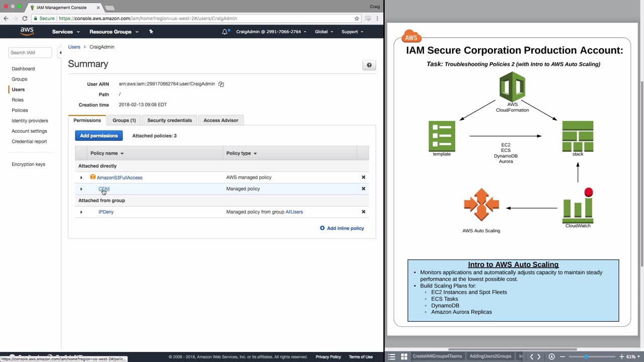The image size is (644, 362).
Task: Close the IAM Management Console browser tab
Action: click(x=98, y=8)
